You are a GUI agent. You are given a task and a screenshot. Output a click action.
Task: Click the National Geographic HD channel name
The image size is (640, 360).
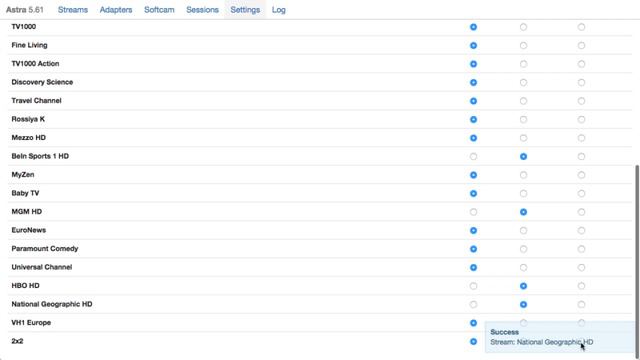[x=52, y=304]
